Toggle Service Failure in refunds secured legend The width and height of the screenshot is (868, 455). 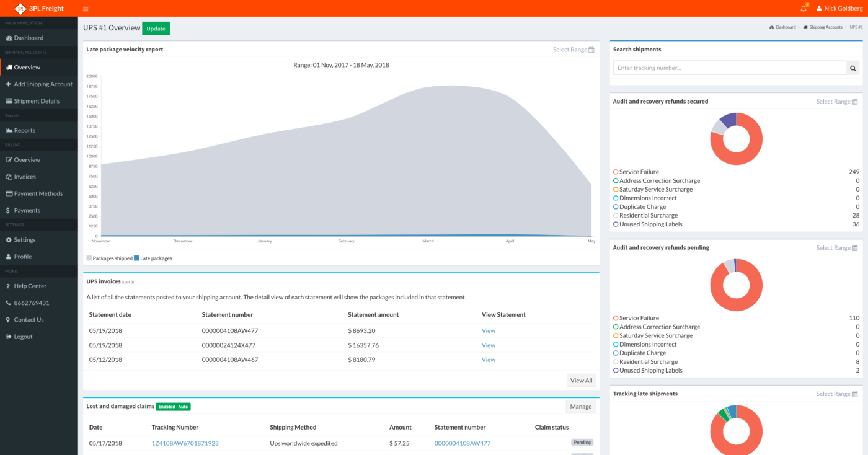[636, 172]
